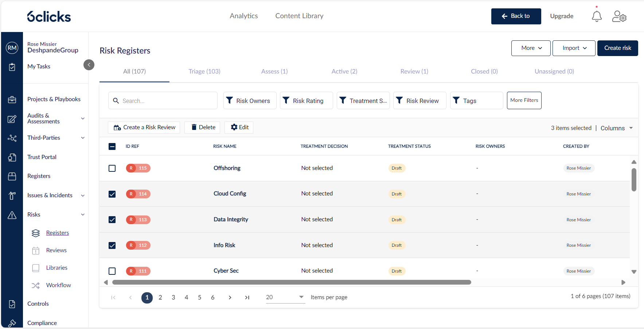Click the Create risk button
Viewport: 644px width, 329px height.
[617, 48]
